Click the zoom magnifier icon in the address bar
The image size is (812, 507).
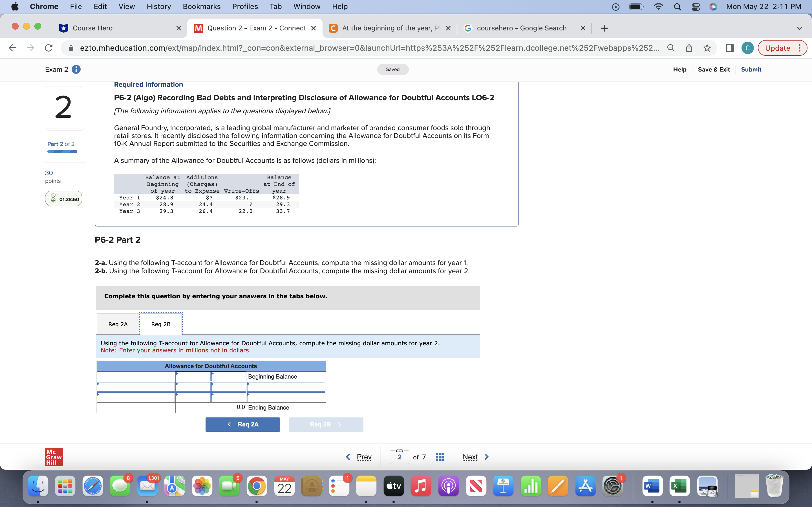coord(670,48)
